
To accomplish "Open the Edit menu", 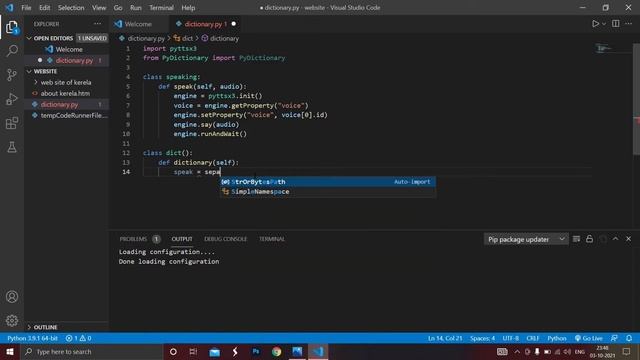I will click(x=44, y=7).
